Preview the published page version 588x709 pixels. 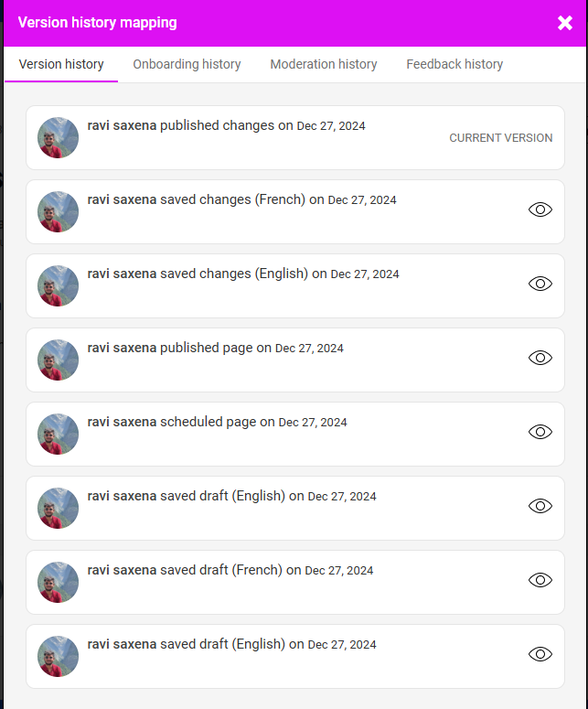coord(540,358)
